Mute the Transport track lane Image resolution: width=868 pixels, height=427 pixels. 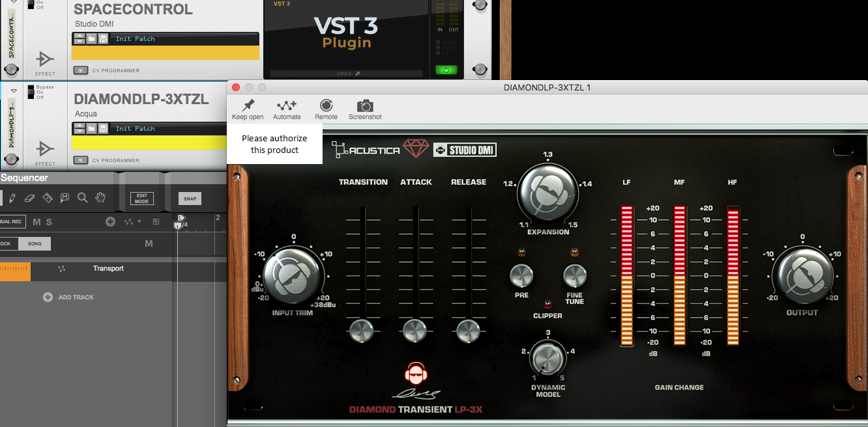149,243
